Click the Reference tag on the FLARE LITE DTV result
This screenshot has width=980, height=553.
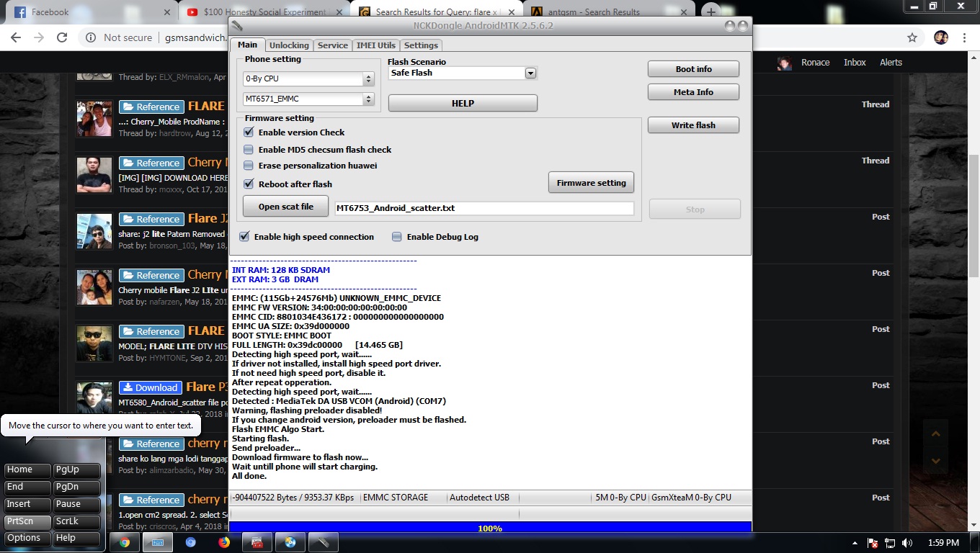(151, 331)
